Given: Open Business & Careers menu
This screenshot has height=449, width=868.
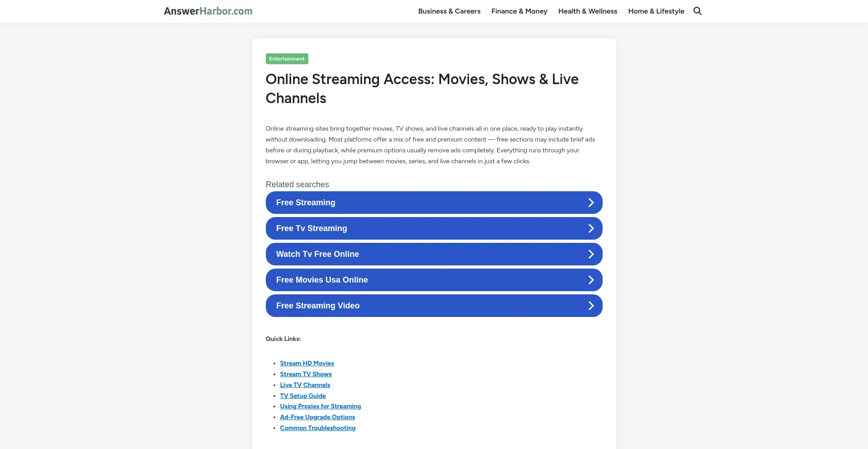Looking at the screenshot, I should click(x=449, y=11).
